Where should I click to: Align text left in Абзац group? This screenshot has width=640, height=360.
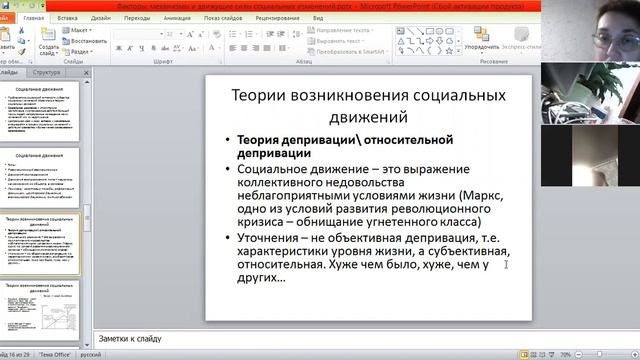233,48
